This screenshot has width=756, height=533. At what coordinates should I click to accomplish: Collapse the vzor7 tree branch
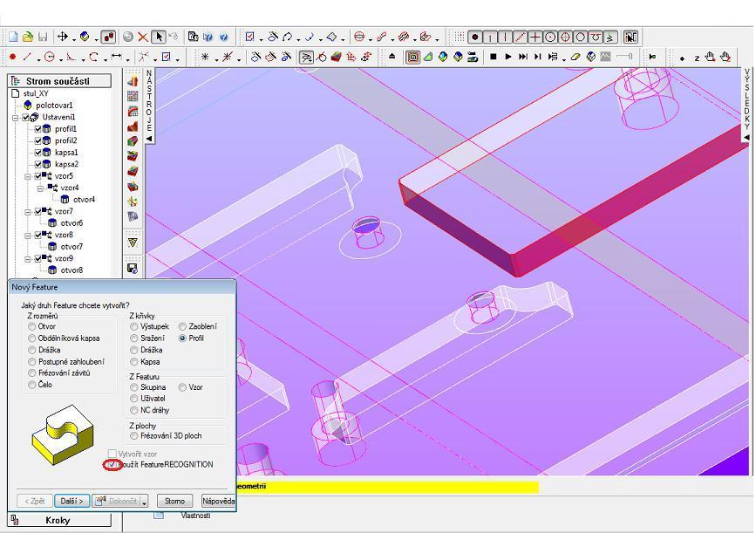pyautogui.click(x=28, y=212)
